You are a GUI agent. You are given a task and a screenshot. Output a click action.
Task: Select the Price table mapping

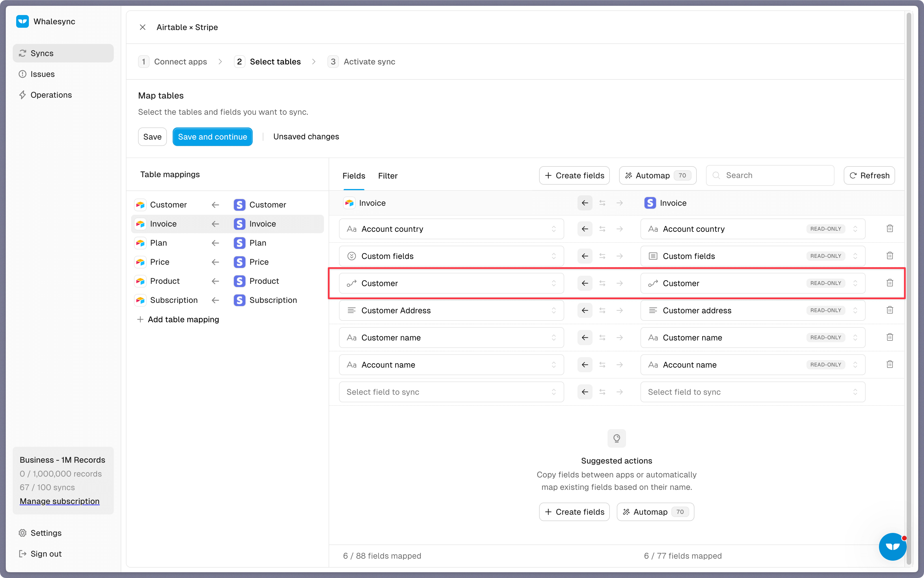pyautogui.click(x=228, y=262)
